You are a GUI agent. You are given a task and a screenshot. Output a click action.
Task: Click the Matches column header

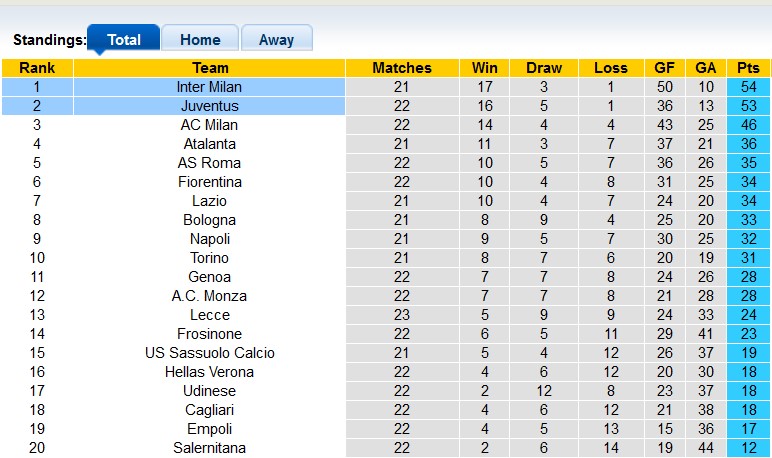[x=402, y=68]
